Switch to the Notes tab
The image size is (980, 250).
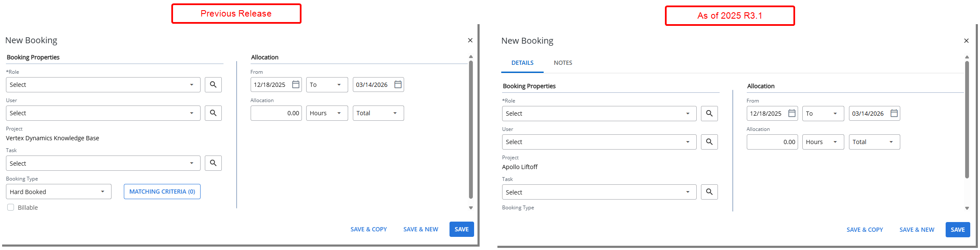(x=563, y=63)
